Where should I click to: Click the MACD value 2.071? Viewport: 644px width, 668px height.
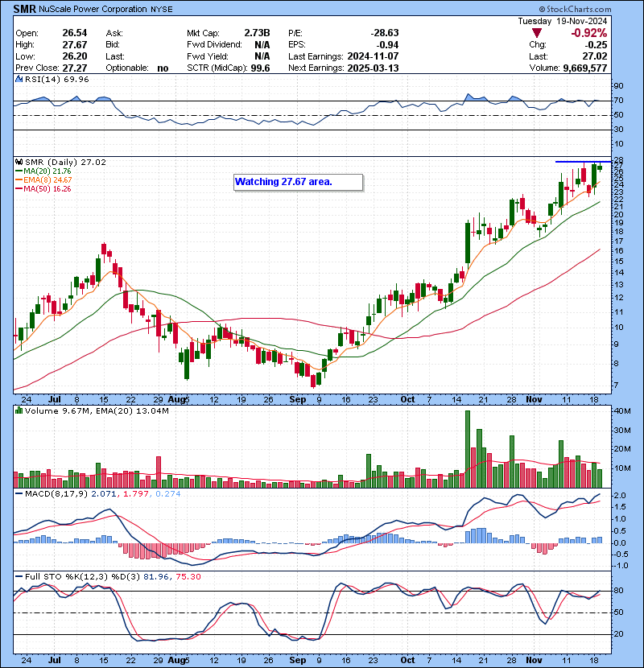click(x=104, y=494)
